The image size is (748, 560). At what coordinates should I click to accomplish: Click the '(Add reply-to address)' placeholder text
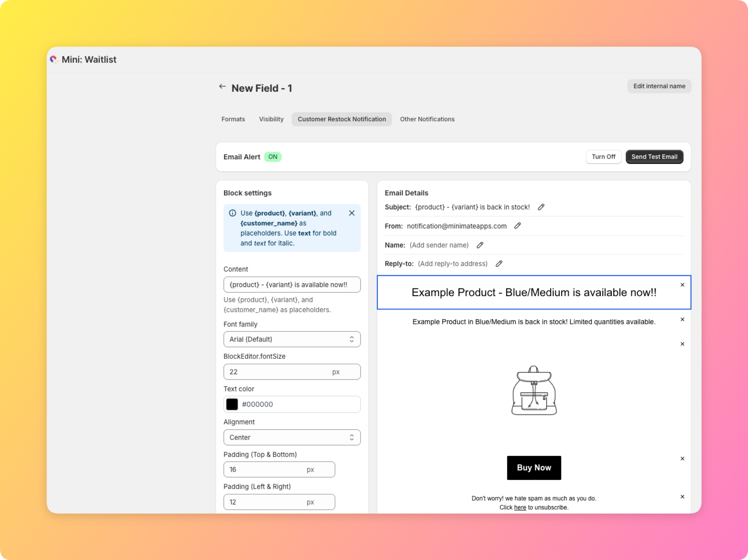453,263
